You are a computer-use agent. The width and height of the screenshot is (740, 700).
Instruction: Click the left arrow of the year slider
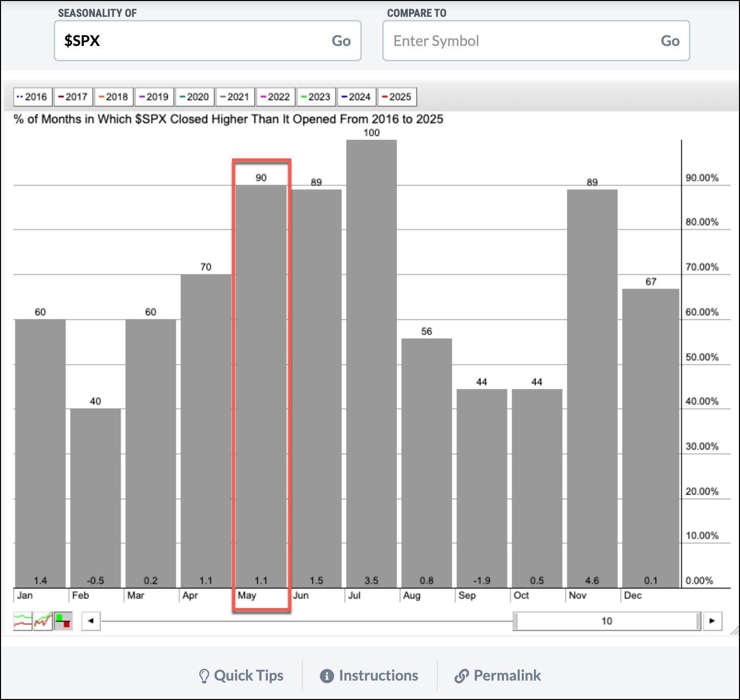tap(91, 621)
